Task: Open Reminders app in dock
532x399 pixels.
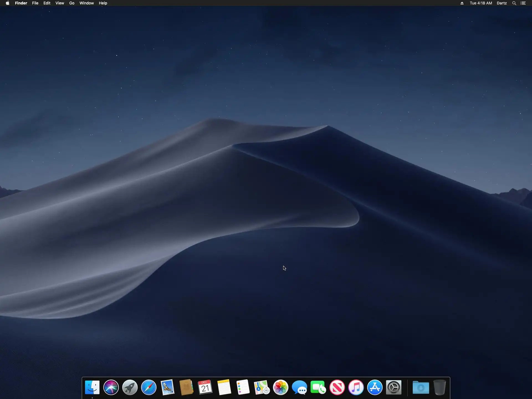Action: click(243, 387)
